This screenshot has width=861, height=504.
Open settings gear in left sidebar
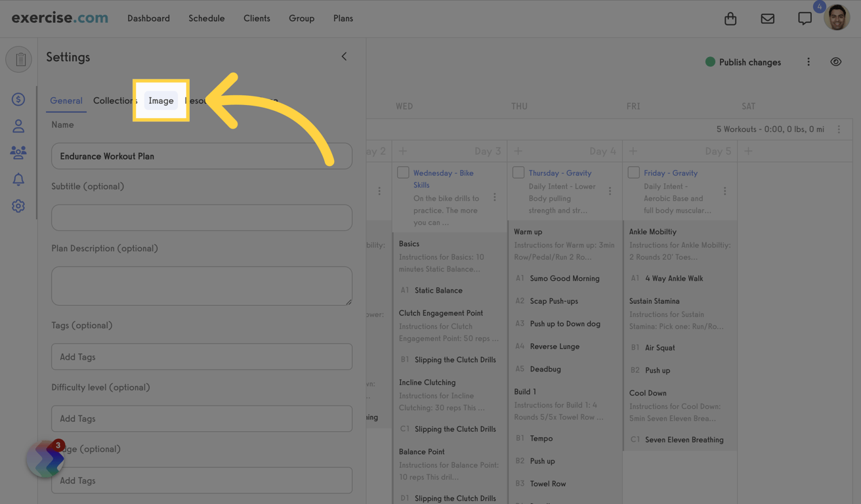[18, 205]
